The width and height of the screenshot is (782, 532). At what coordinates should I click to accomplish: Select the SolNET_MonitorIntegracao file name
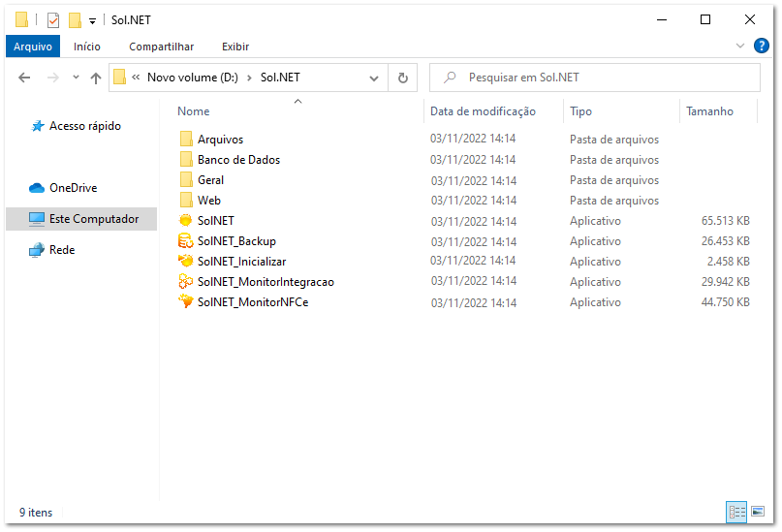point(266,282)
